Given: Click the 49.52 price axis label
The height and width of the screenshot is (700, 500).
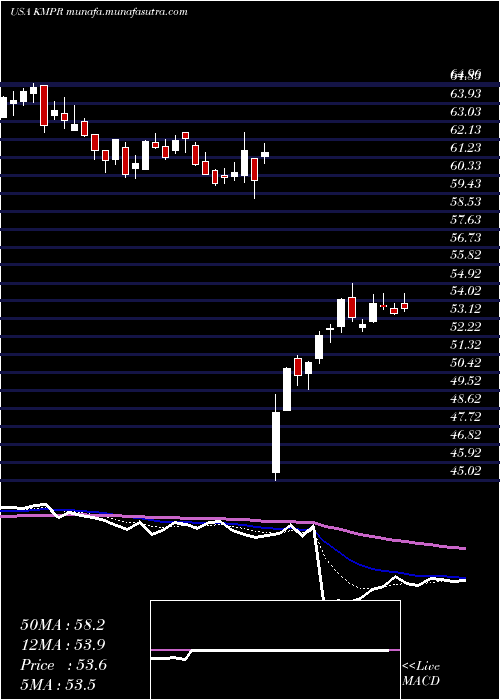Looking at the screenshot, I should pyautogui.click(x=465, y=381).
